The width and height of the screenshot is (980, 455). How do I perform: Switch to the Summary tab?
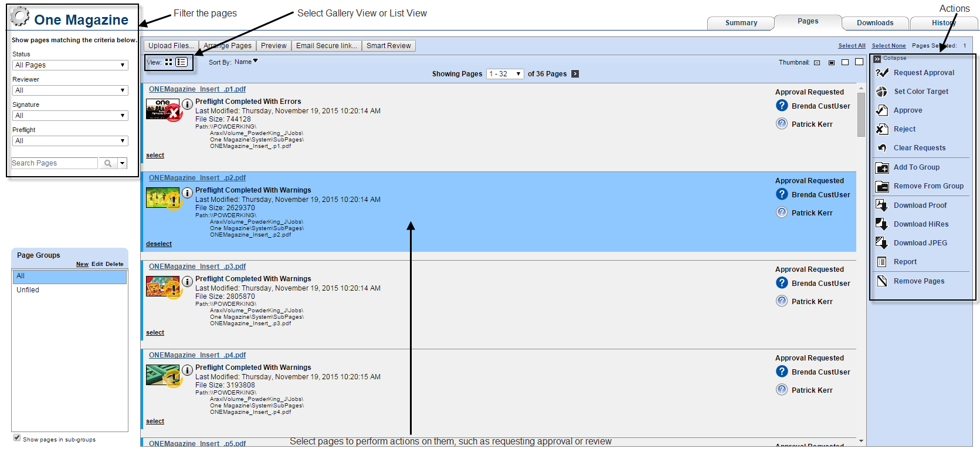[741, 23]
